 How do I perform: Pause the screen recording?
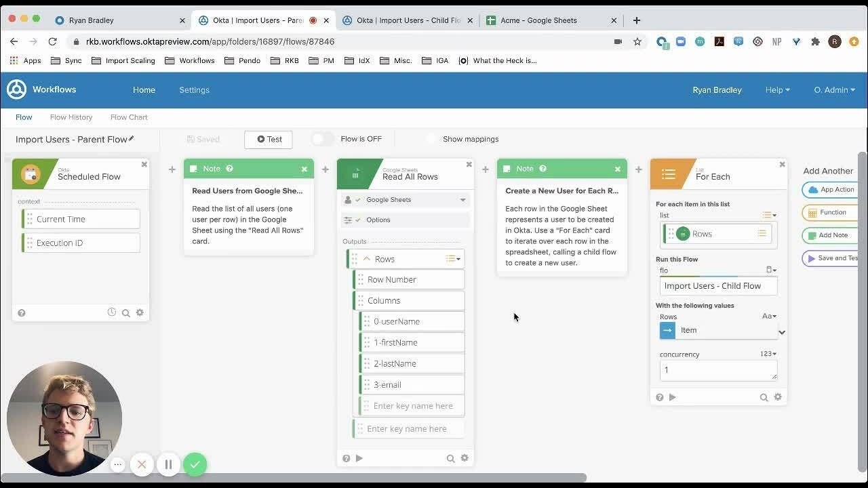(x=168, y=464)
